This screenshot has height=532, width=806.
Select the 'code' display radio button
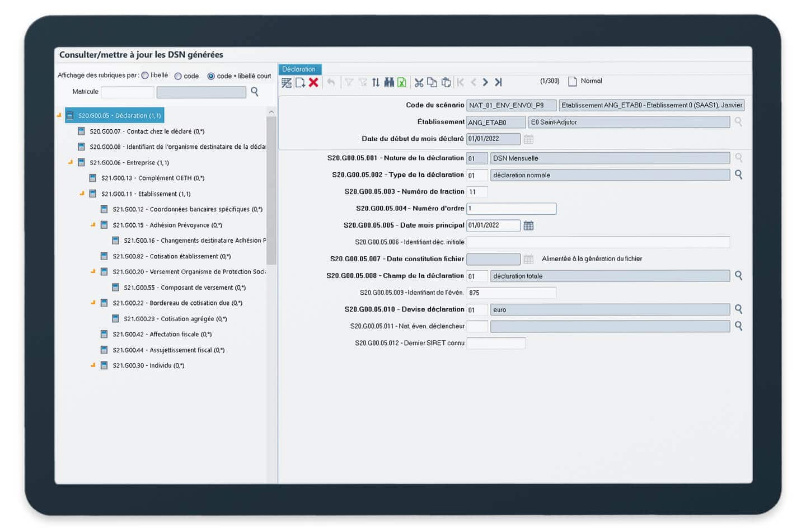coord(178,76)
